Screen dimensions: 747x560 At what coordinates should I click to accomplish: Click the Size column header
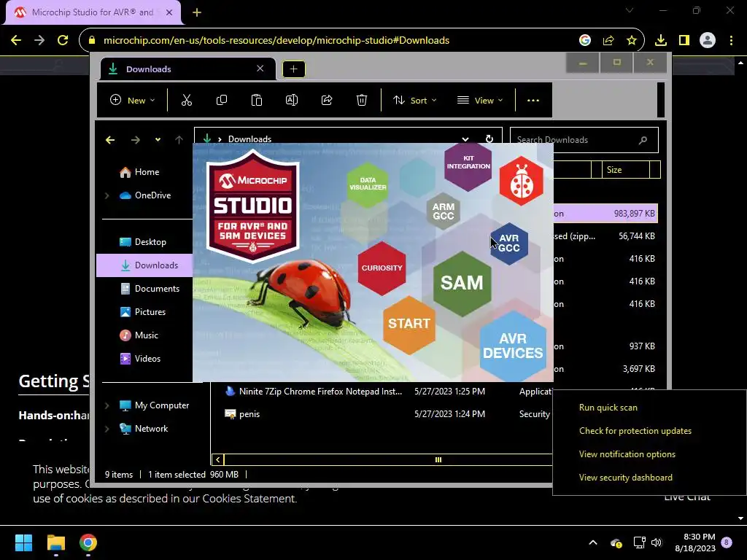pos(625,170)
